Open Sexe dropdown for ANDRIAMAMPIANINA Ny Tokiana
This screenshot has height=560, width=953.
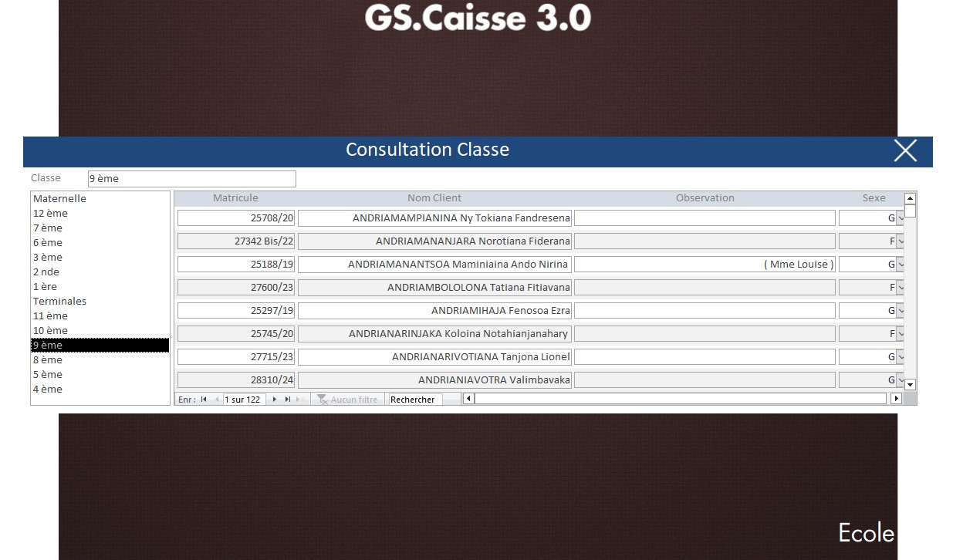pyautogui.click(x=901, y=218)
